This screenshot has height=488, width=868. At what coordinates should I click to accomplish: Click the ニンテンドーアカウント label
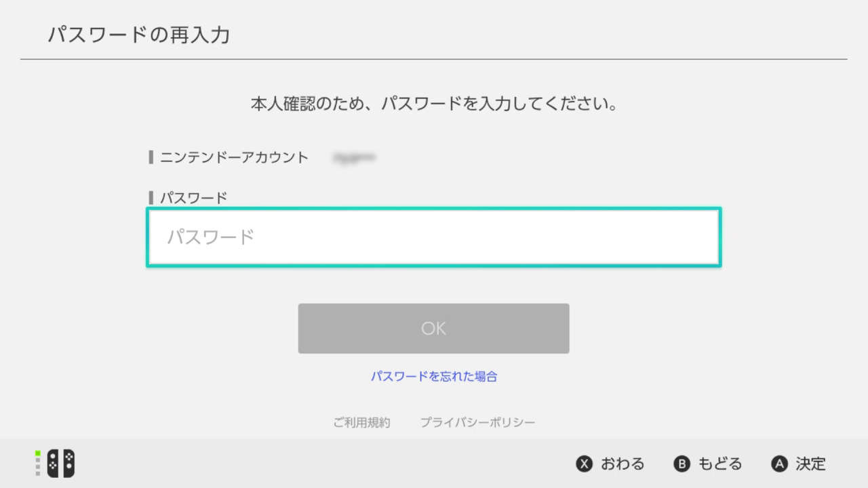(233, 157)
